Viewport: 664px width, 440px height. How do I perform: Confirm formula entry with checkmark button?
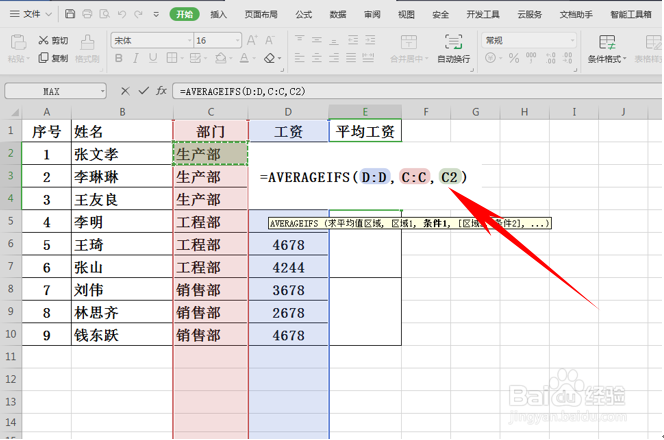(x=144, y=91)
